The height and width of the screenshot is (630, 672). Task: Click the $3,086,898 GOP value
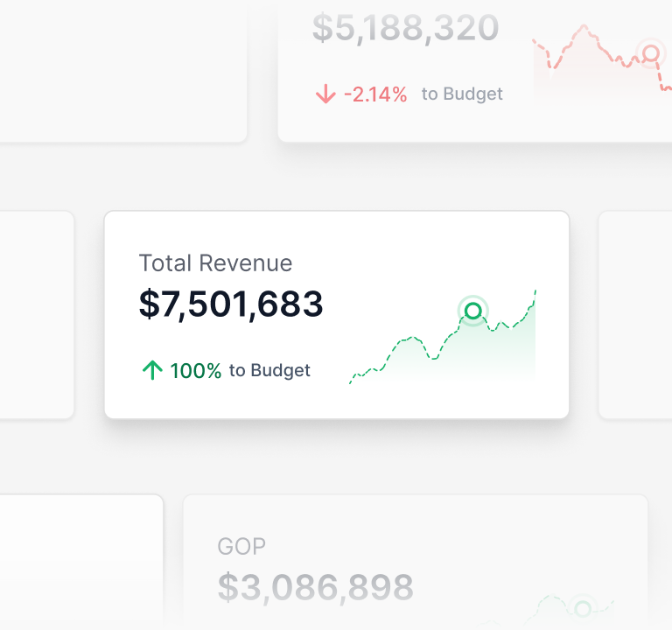[315, 587]
